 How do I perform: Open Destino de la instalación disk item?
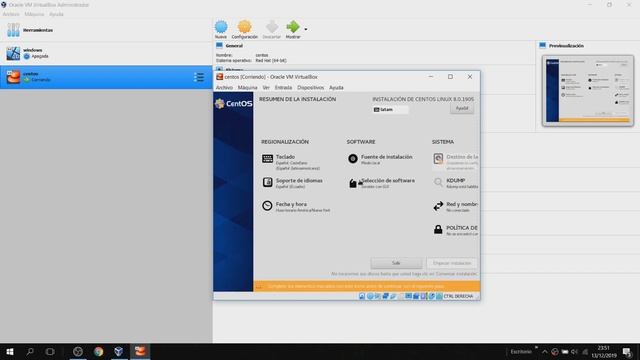[455, 162]
